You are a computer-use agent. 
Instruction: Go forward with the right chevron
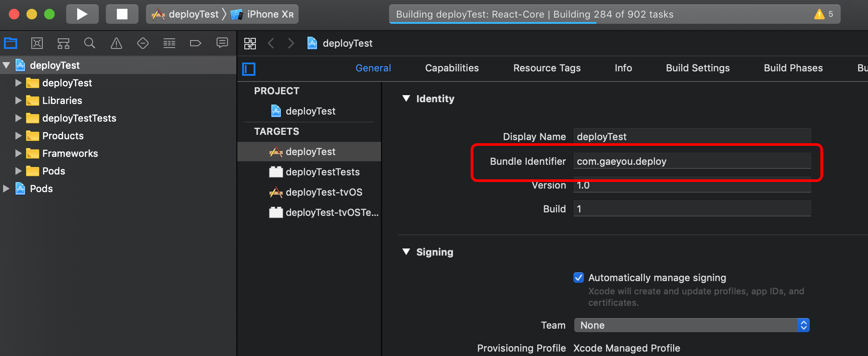coord(291,43)
